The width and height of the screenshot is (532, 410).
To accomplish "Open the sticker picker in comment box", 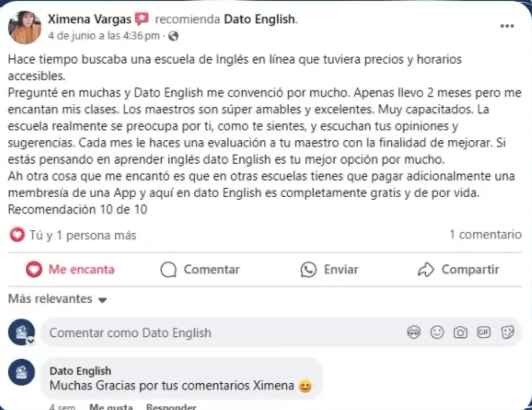I will point(507,332).
